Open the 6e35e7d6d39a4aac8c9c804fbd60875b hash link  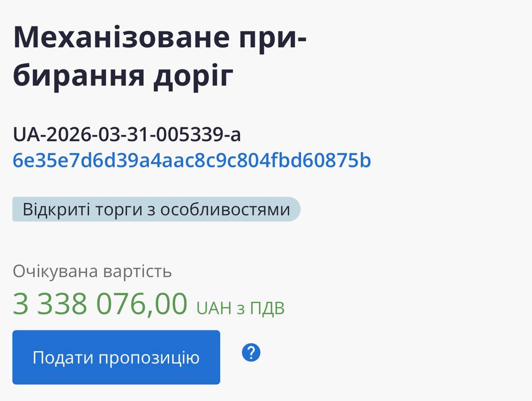[x=192, y=161]
